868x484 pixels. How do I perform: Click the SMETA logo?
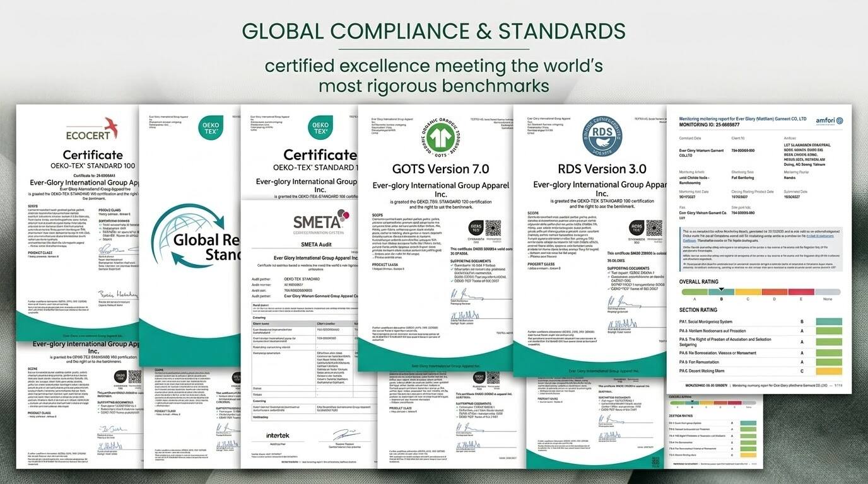320,222
